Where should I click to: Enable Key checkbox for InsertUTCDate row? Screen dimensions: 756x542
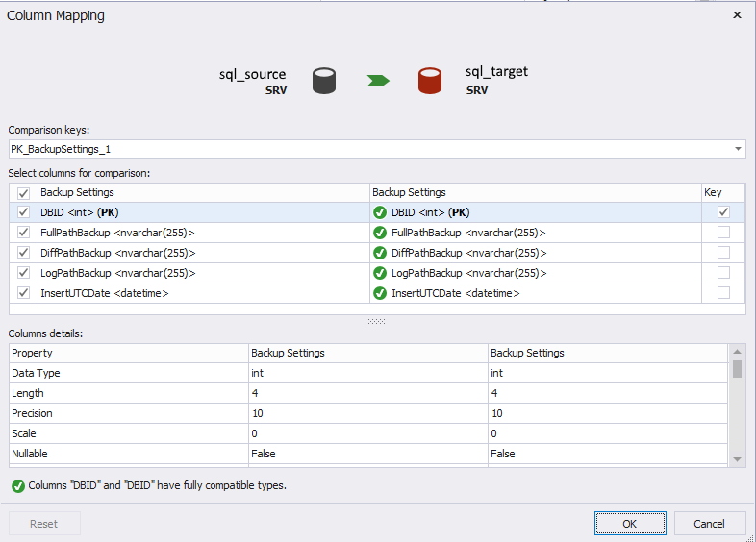coord(723,293)
